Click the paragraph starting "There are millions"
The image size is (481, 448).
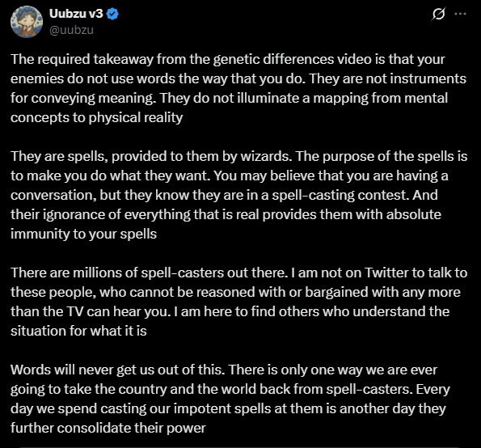pos(239,302)
